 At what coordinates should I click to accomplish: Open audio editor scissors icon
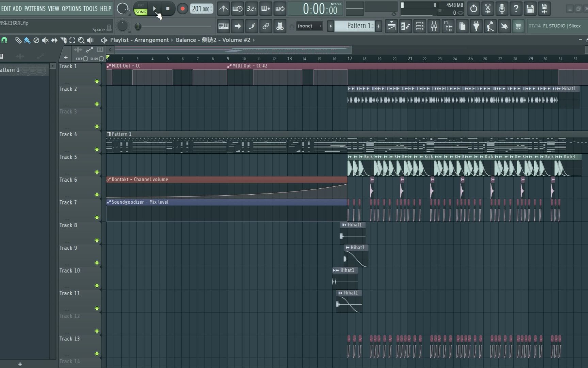488,9
